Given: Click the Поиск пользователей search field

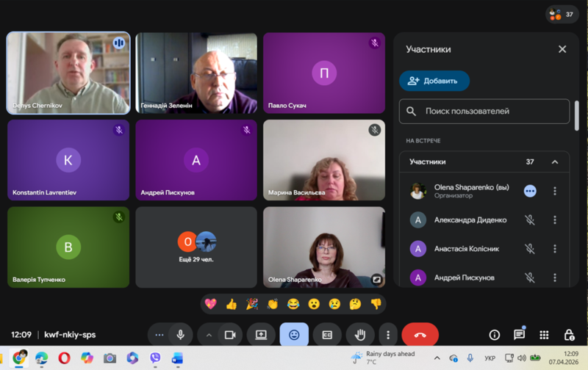Looking at the screenshot, I should pos(485,112).
